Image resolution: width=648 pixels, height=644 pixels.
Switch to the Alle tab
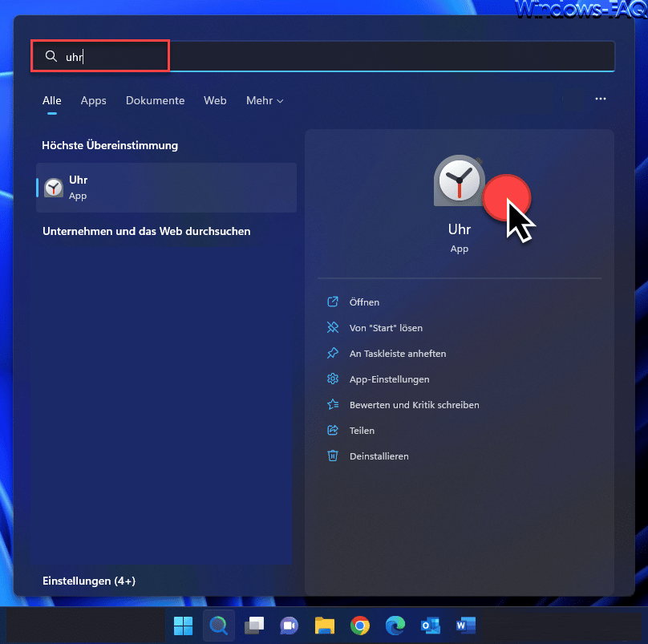51,100
